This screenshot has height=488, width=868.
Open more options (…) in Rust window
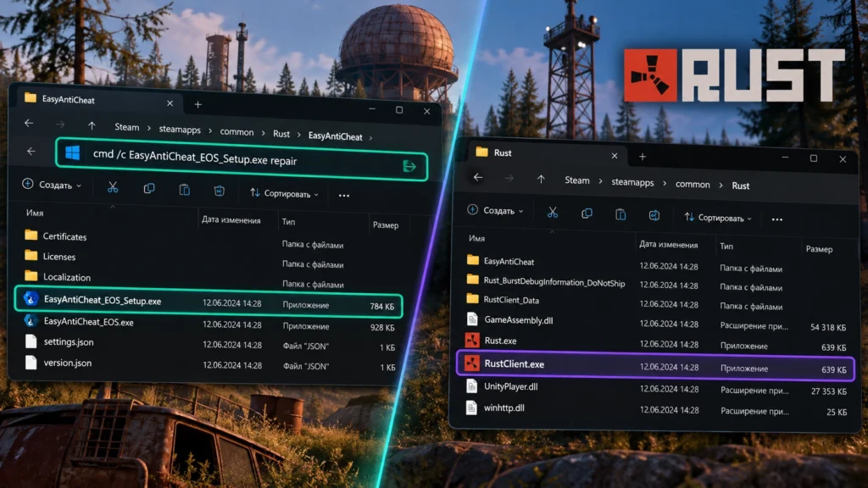[x=777, y=219]
